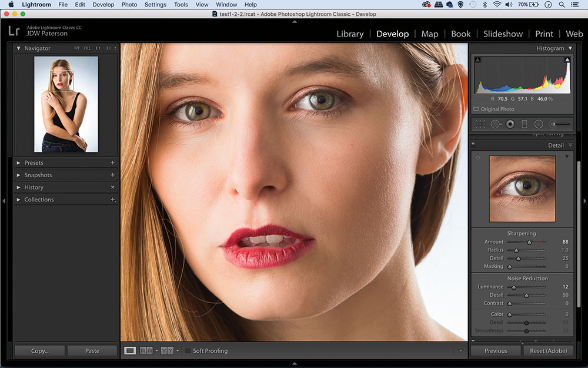Click the Sharpening Radius slider

pyautogui.click(x=526, y=250)
